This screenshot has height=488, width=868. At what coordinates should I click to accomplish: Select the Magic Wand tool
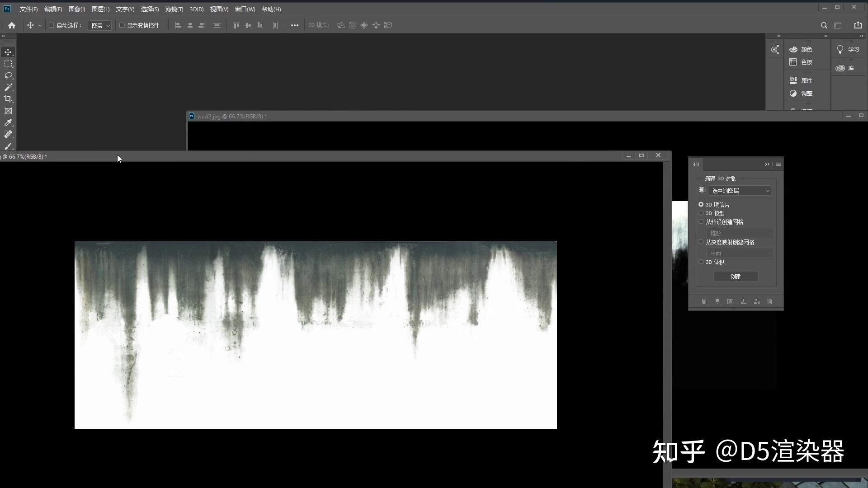click(x=8, y=87)
